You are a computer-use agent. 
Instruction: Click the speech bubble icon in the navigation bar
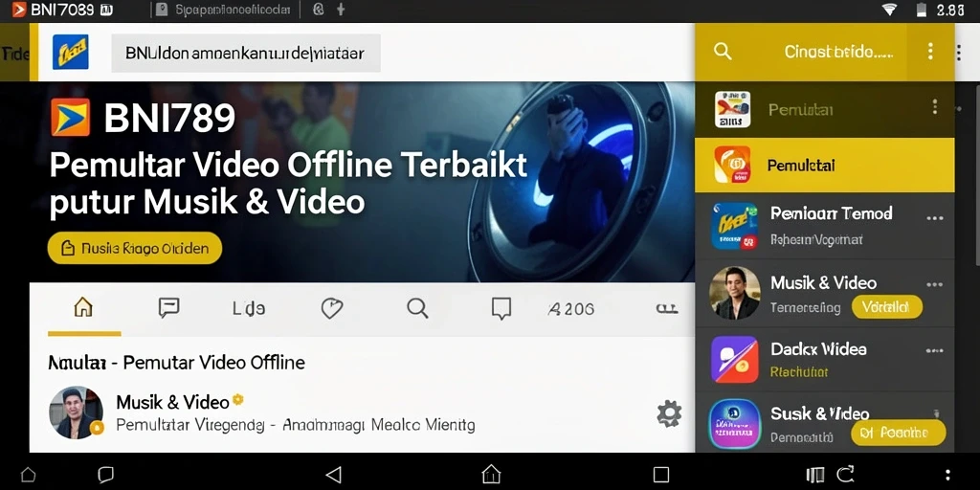105,475
